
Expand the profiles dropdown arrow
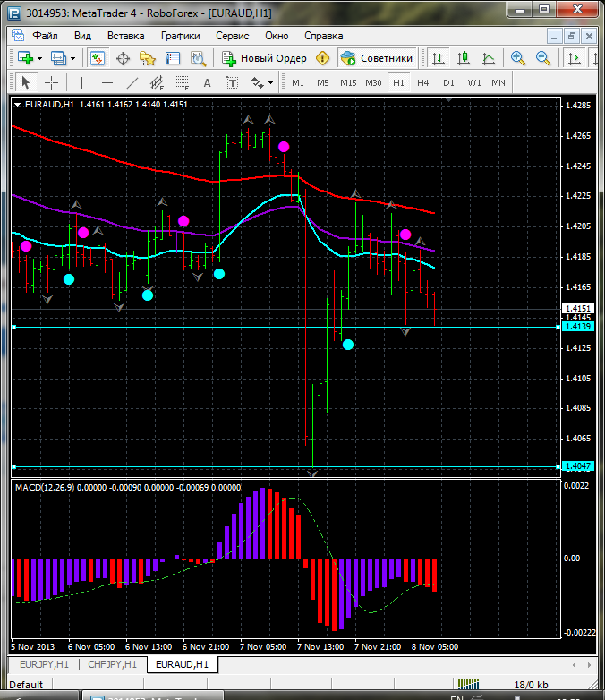click(73, 58)
